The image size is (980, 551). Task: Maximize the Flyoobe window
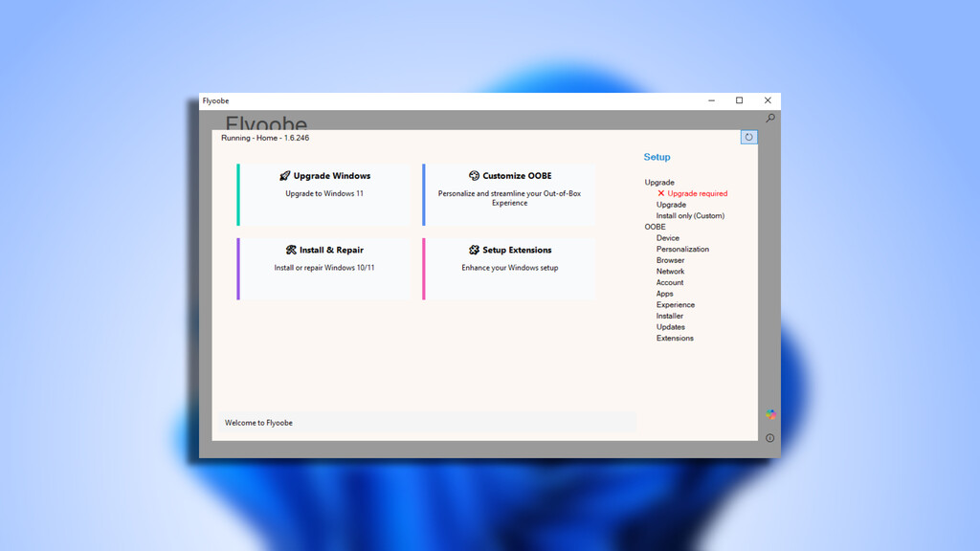tap(739, 100)
